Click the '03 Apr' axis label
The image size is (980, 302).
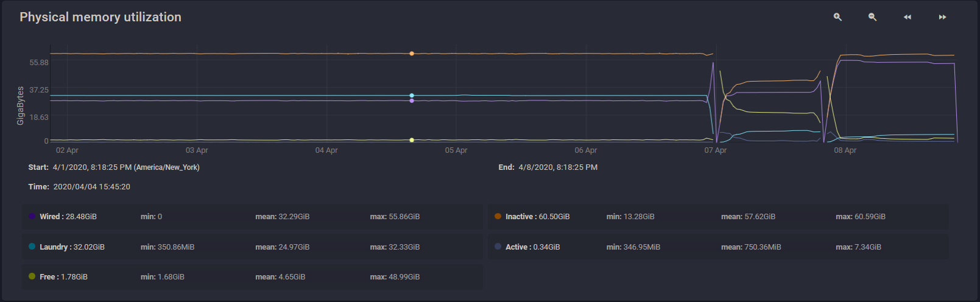[197, 150]
